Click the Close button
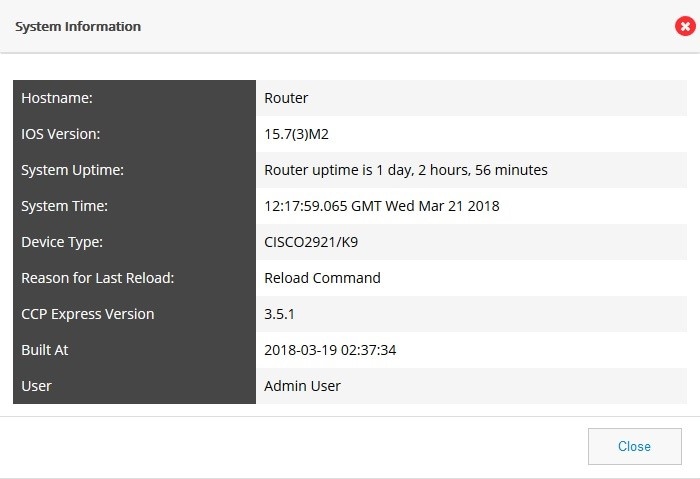The image size is (700, 479). pyautogui.click(x=634, y=446)
